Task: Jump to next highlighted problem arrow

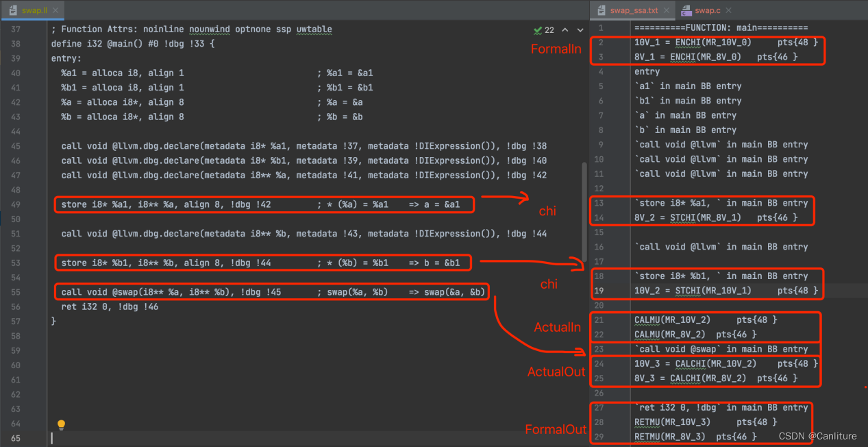Action: click(x=580, y=30)
